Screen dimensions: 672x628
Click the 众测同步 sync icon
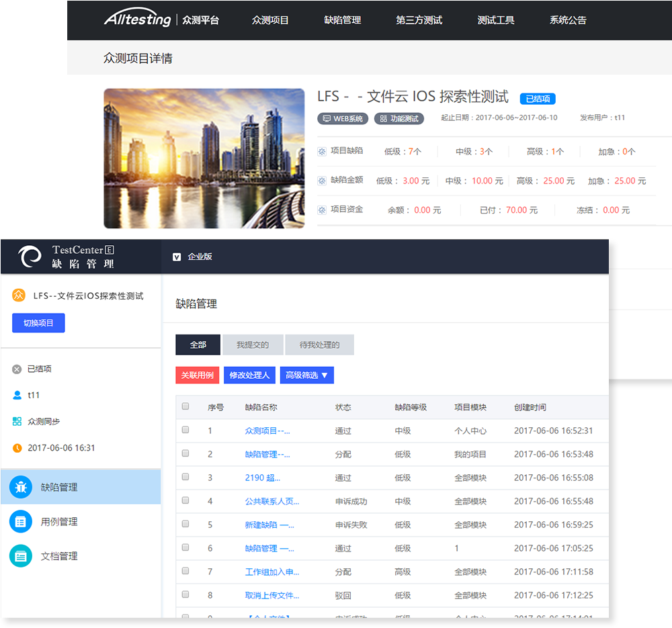coord(17,422)
